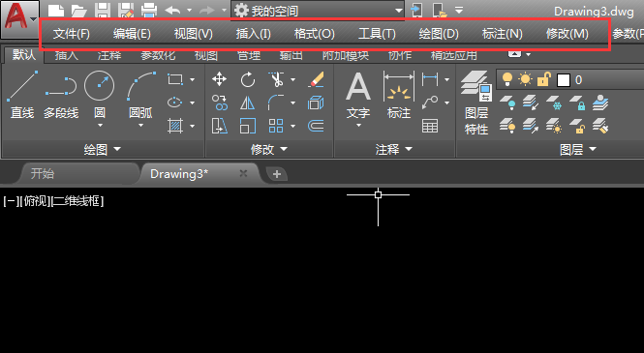Select the 直线 (Line) tool
Viewport: 644px width, 353px height.
22,95
